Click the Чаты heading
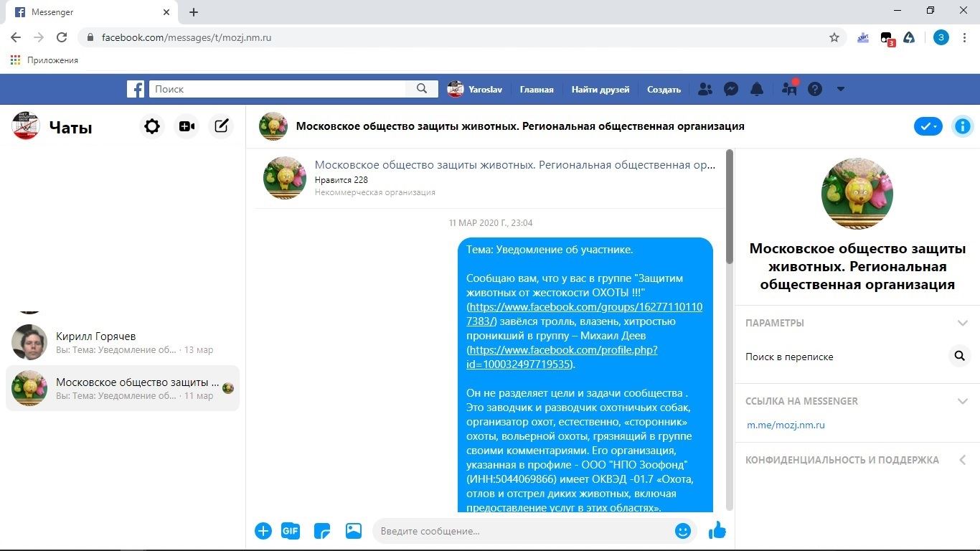This screenshot has height=551, width=980. [x=70, y=128]
